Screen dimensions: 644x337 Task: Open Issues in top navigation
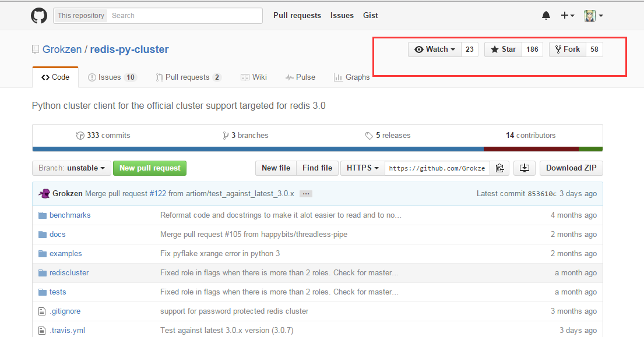click(x=342, y=16)
